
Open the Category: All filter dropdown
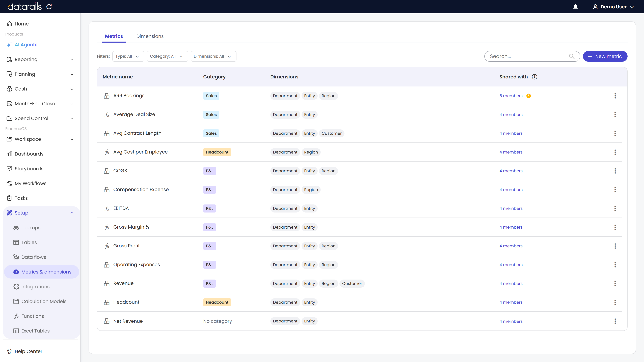tap(167, 56)
